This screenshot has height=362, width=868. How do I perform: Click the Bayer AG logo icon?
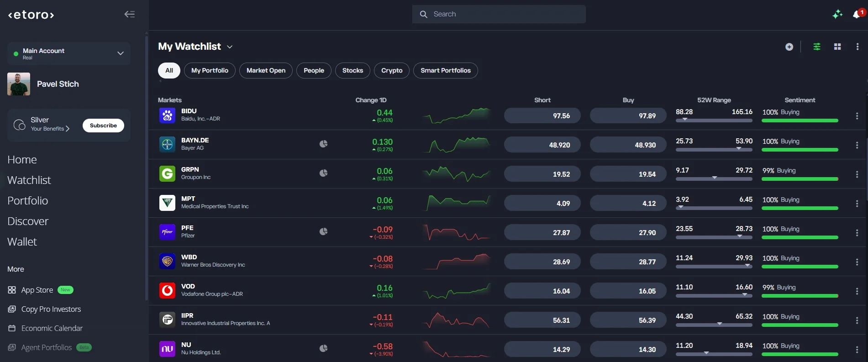point(167,144)
